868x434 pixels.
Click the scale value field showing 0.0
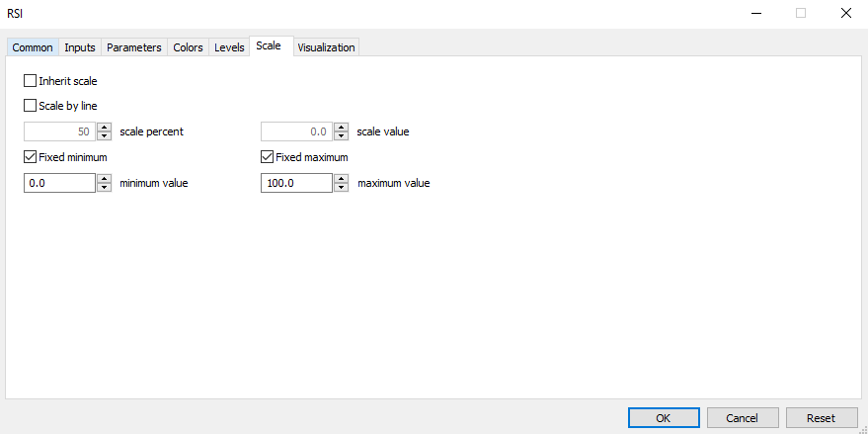pos(296,131)
